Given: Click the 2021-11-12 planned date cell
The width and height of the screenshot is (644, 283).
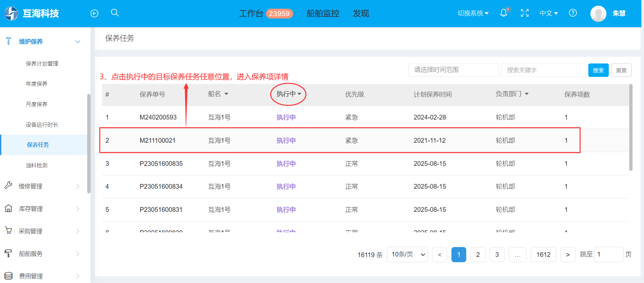Looking at the screenshot, I should (430, 140).
